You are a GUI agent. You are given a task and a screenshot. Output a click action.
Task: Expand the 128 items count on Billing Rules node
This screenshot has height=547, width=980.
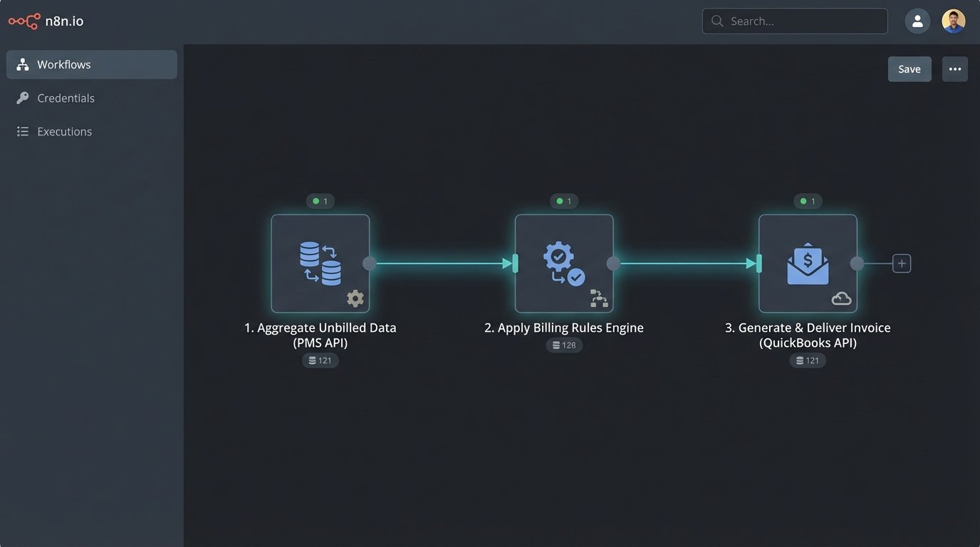tap(564, 345)
